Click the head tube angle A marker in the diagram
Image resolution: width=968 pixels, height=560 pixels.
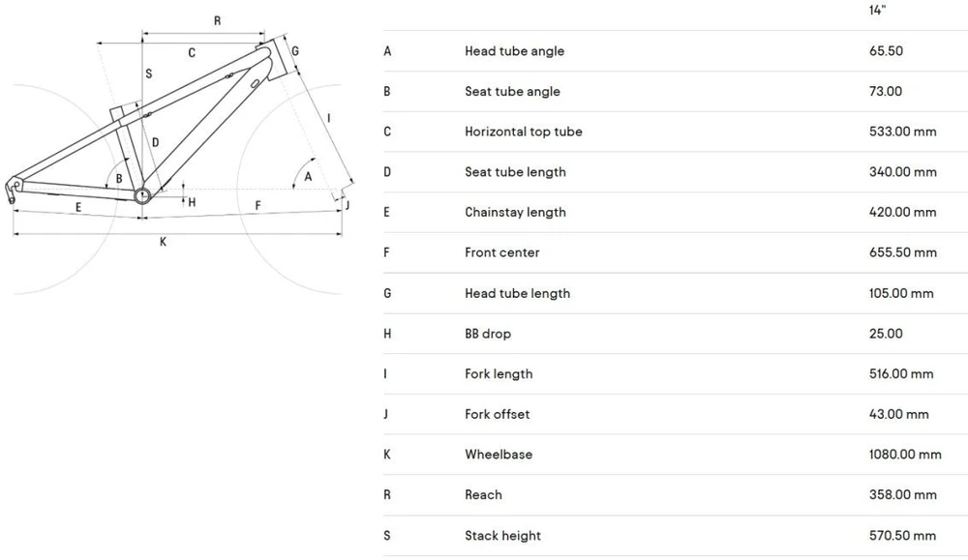[x=308, y=177]
